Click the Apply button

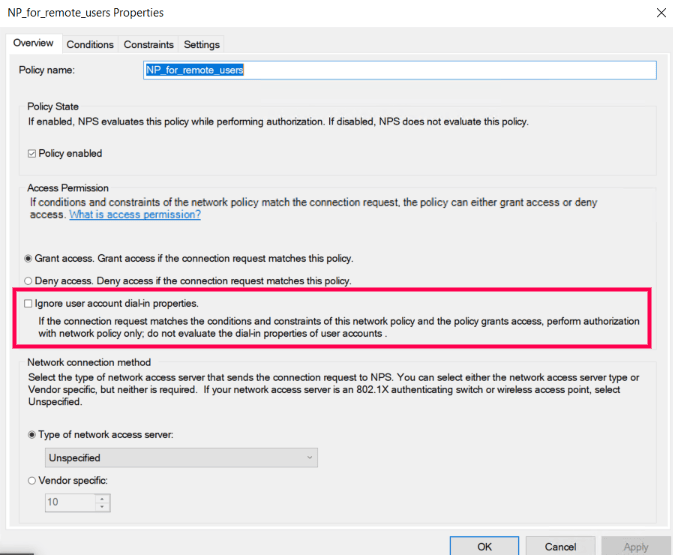click(635, 546)
